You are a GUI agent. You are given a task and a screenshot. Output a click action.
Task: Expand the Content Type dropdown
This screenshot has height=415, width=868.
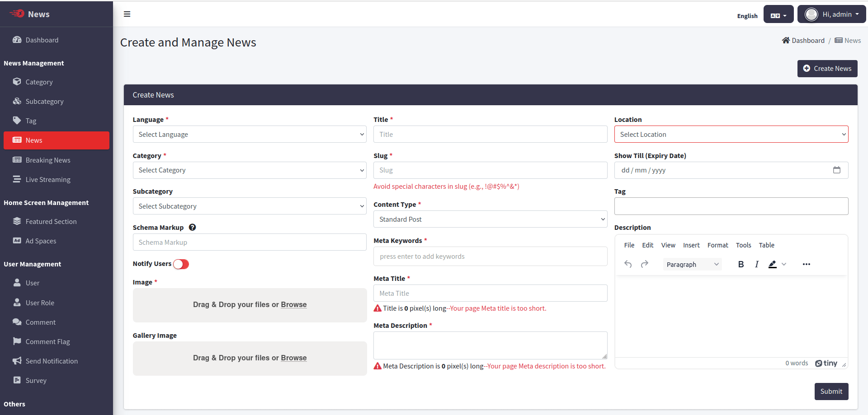[x=490, y=219]
